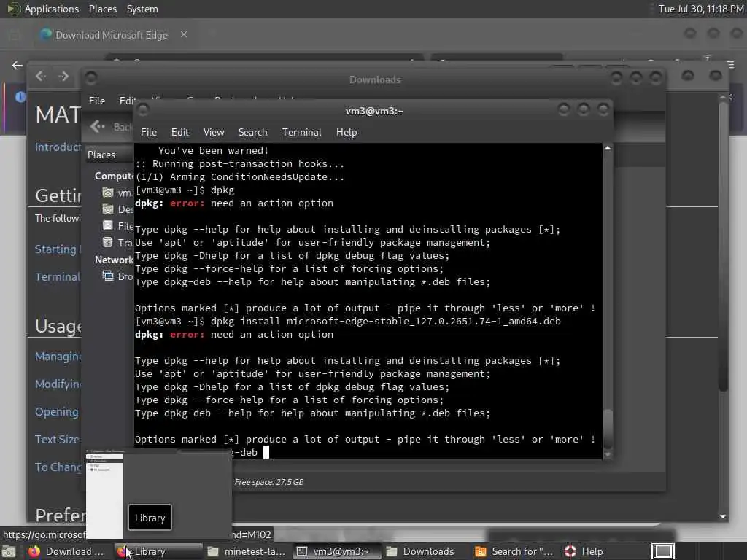Open the Places menu in top panel

point(102,9)
